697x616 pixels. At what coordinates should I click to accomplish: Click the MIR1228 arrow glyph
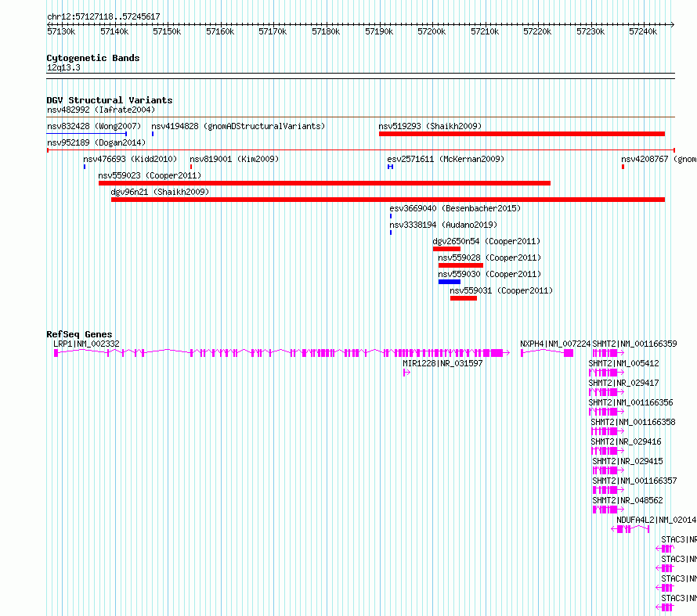click(406, 373)
